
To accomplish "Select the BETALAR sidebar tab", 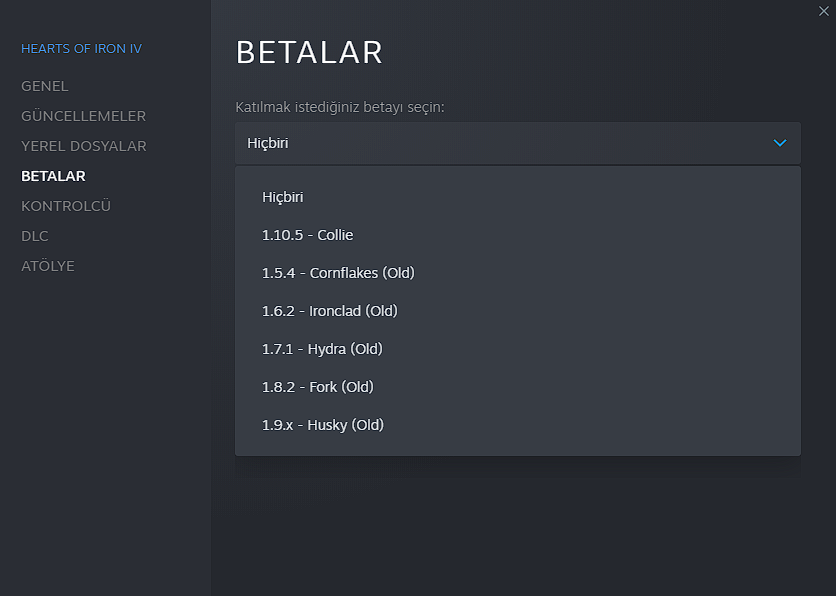I will 53,176.
